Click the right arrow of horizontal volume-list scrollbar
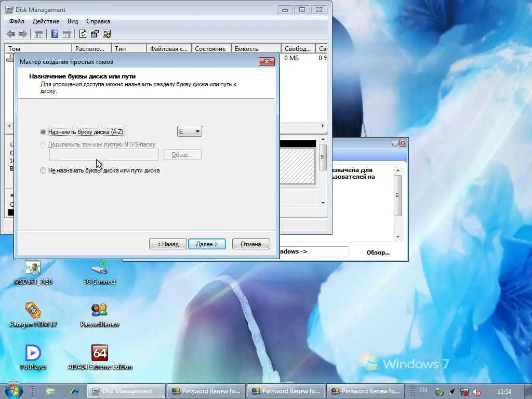Image resolution: width=532 pixels, height=399 pixels. point(323,126)
